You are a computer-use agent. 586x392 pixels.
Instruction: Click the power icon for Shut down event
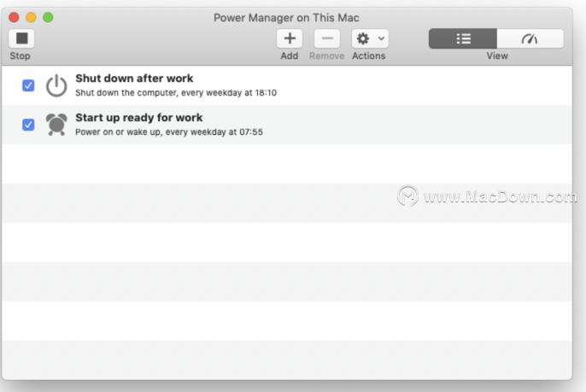(x=56, y=85)
